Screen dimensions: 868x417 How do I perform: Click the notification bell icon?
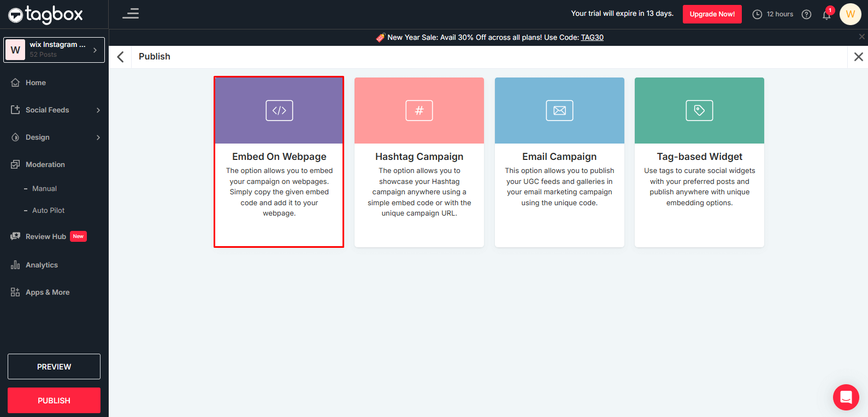826,15
